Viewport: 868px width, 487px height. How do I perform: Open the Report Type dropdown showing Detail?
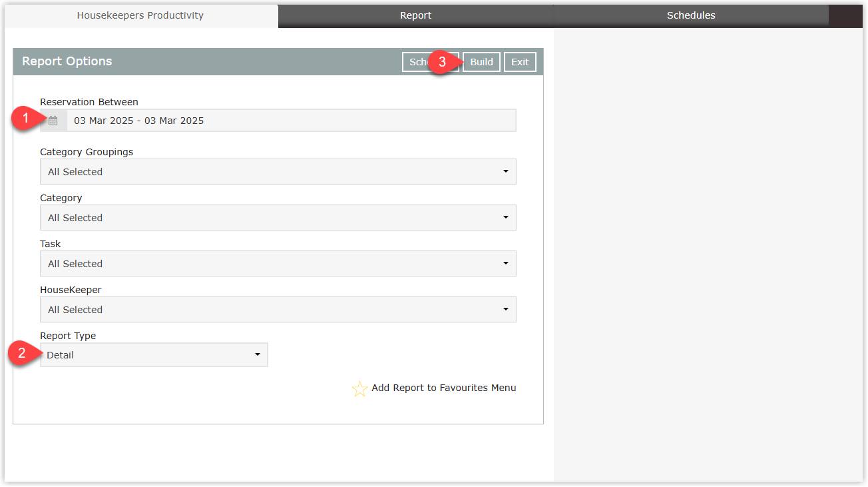(154, 355)
